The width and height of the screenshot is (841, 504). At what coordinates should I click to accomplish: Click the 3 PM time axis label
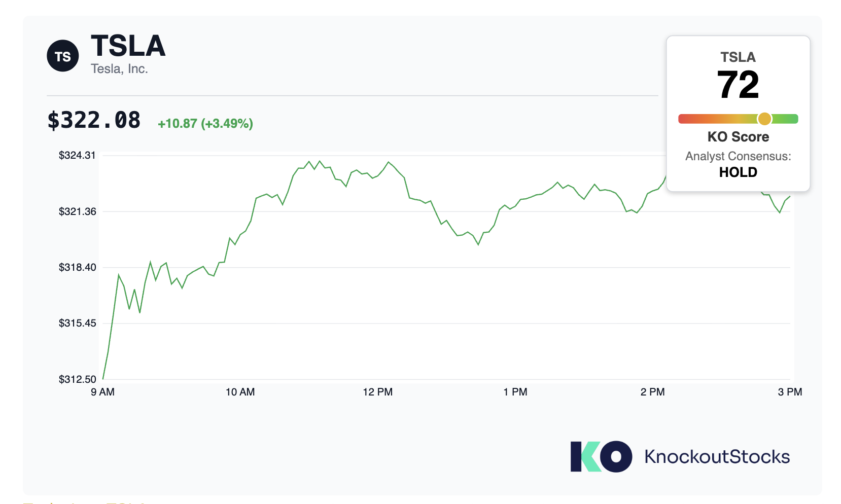click(x=790, y=392)
